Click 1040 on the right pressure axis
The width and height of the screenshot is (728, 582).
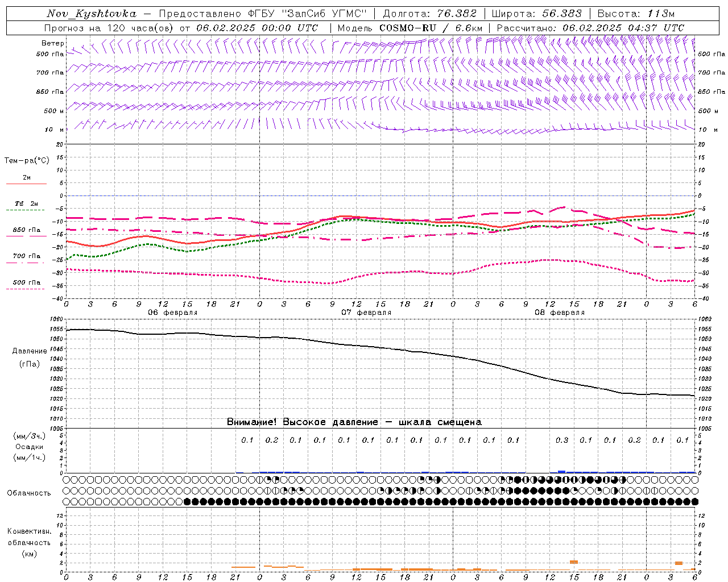point(705,359)
